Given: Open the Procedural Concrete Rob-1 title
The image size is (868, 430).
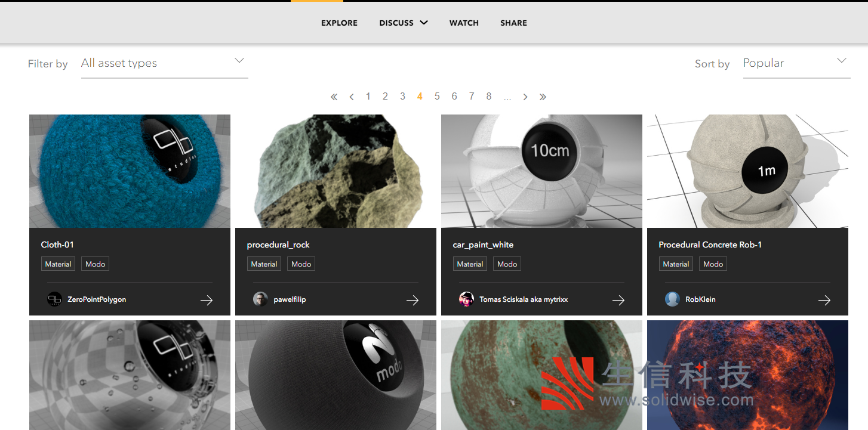Looking at the screenshot, I should click(710, 245).
